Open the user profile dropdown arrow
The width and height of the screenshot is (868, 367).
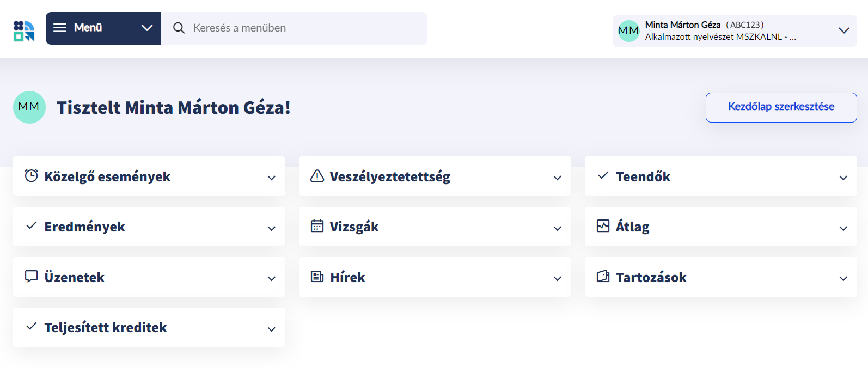click(843, 30)
